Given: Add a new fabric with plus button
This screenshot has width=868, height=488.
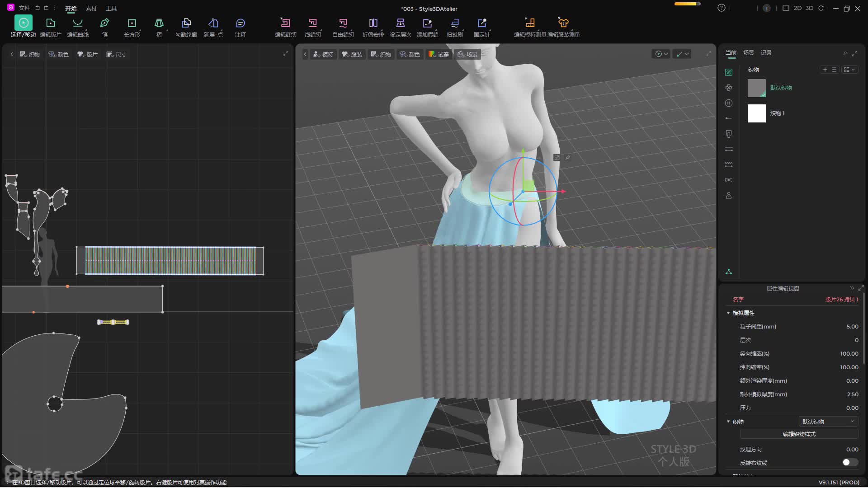Looking at the screenshot, I should click(x=825, y=70).
